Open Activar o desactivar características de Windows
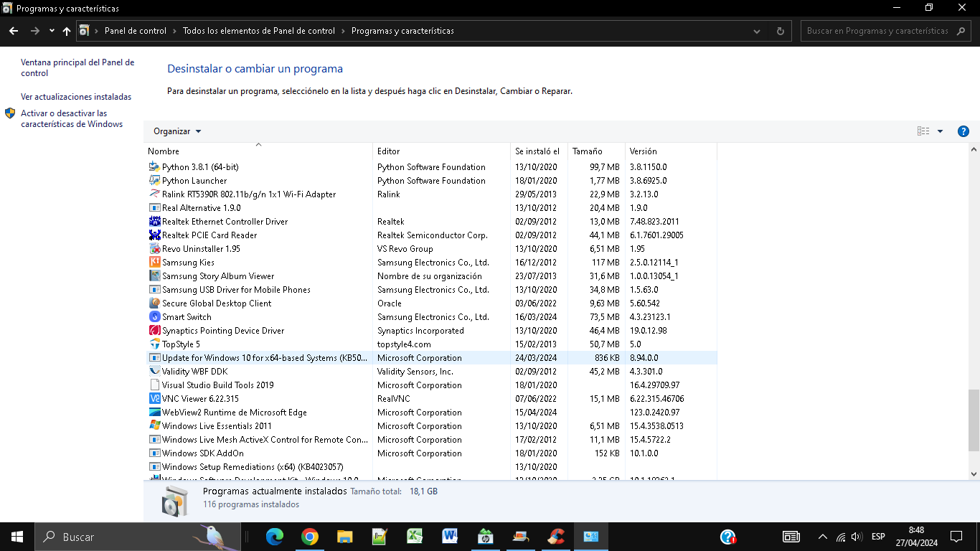This screenshot has height=551, width=980. click(72, 118)
